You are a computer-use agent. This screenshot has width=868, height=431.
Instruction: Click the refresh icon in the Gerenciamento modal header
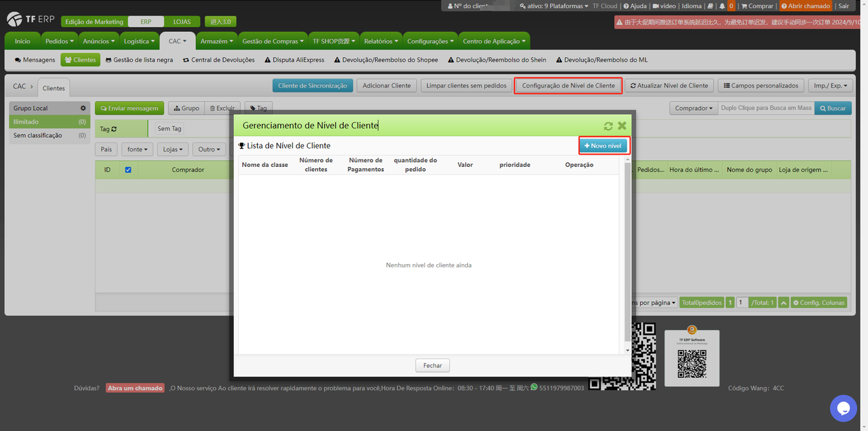point(608,126)
